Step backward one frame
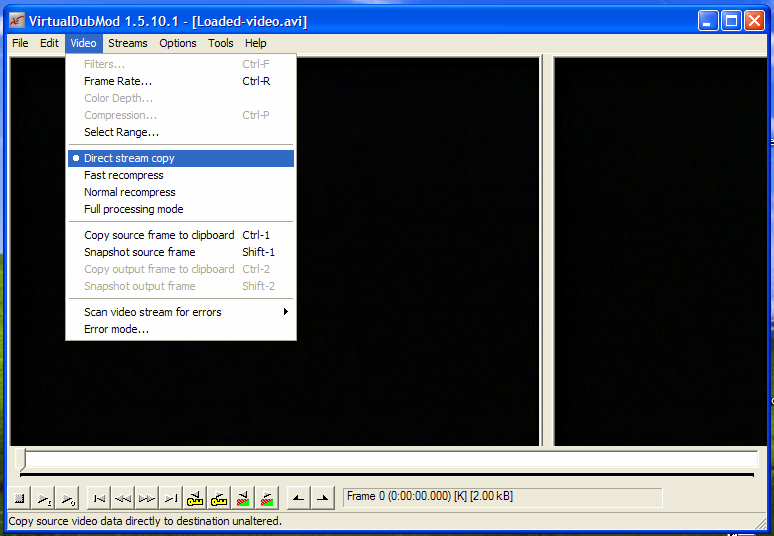The image size is (774, 536). (x=123, y=498)
